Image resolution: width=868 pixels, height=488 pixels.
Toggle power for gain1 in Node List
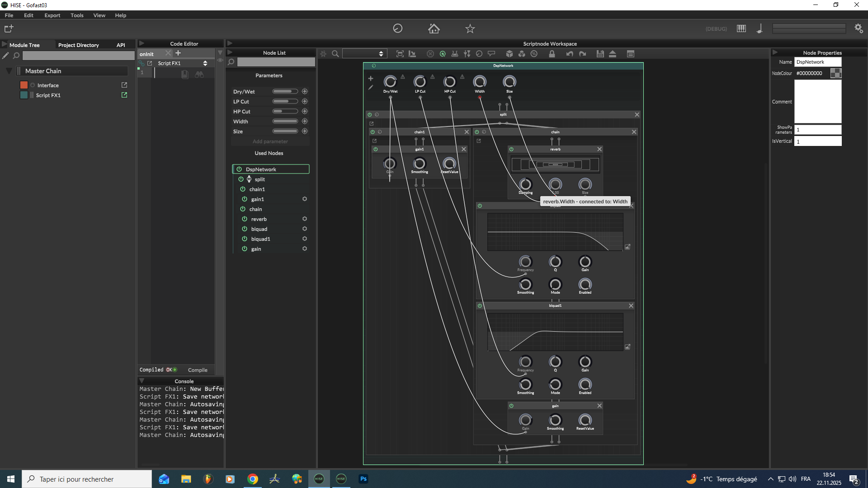coord(245,199)
